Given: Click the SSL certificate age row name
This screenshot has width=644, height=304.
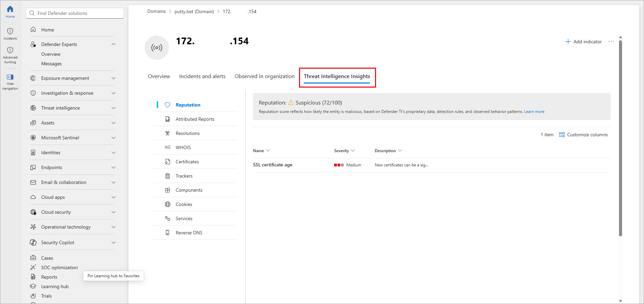Looking at the screenshot, I should point(273,165).
